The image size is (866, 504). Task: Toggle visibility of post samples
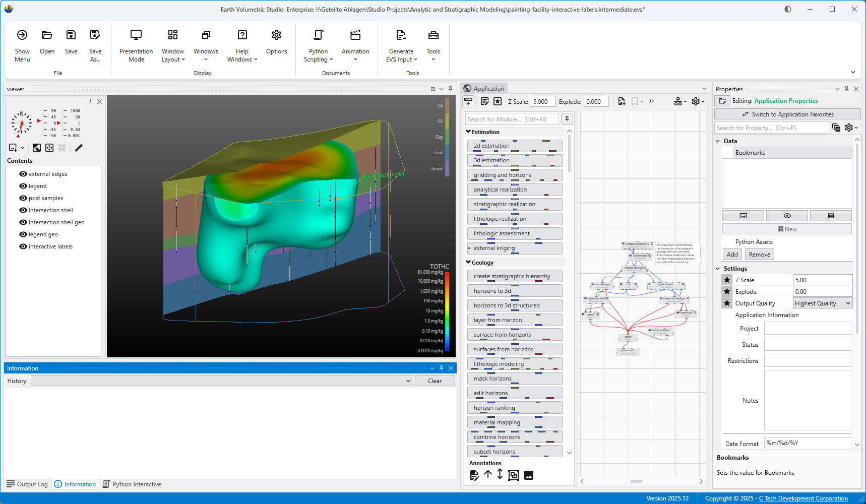(x=23, y=198)
